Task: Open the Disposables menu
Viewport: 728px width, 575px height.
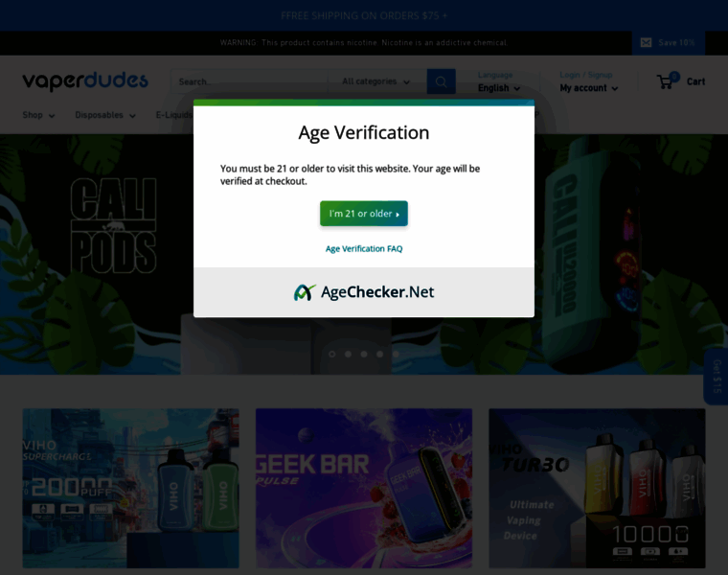Action: 105,115
